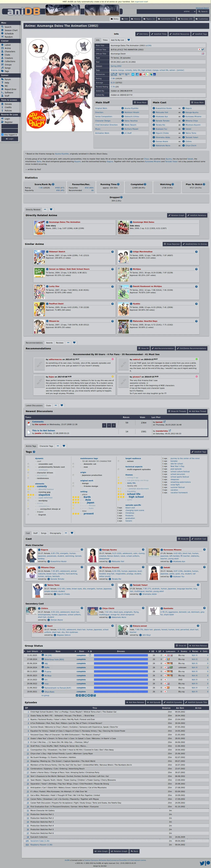Show all cast members
The image size is (211, 868).
pos(183,539)
